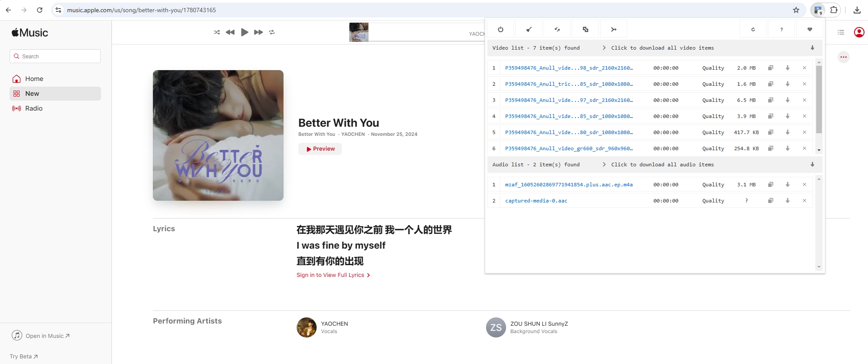Click the popup refresh icon

click(x=753, y=30)
